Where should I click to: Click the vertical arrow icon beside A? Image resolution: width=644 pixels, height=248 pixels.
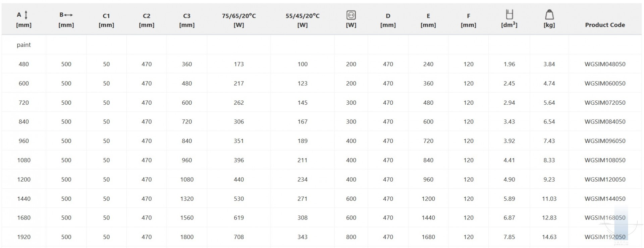[x=26, y=15]
